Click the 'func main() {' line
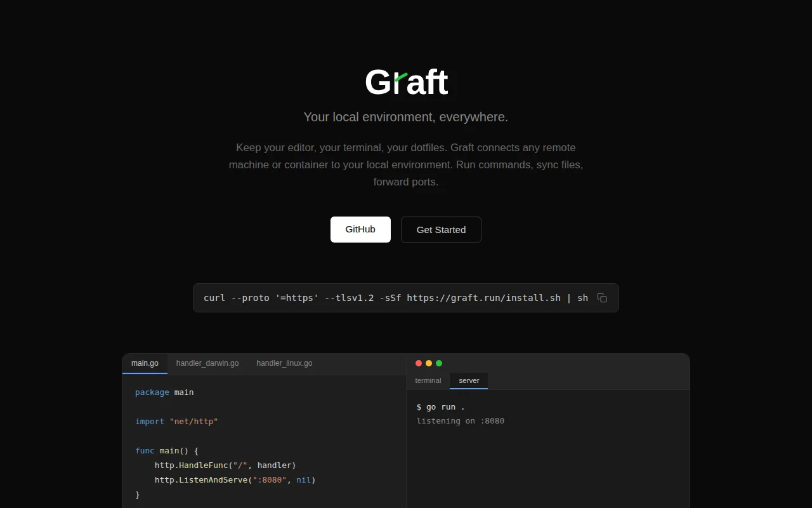The image size is (812, 508). click(x=167, y=451)
